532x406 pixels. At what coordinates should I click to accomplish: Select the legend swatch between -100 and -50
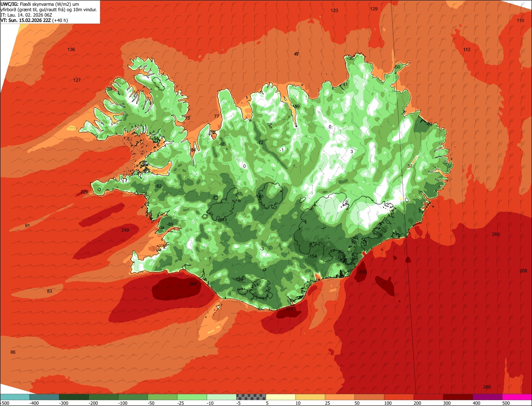click(x=133, y=397)
